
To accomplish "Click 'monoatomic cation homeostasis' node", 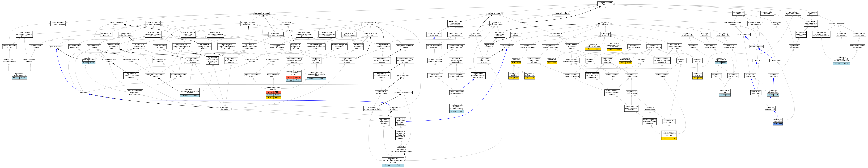I will (857, 46).
